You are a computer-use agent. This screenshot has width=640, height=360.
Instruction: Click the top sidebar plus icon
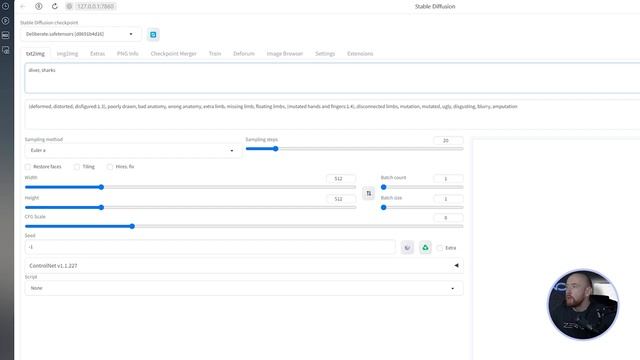[6, 6]
